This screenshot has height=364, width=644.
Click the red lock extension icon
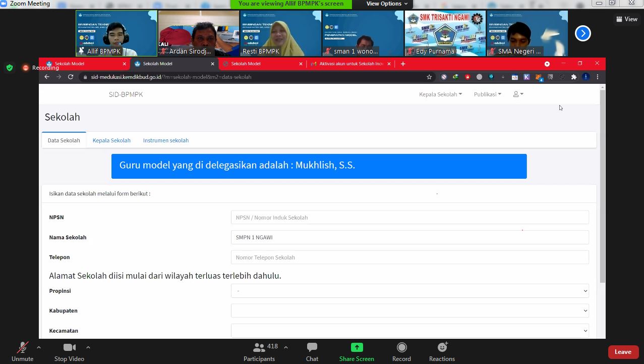467,77
